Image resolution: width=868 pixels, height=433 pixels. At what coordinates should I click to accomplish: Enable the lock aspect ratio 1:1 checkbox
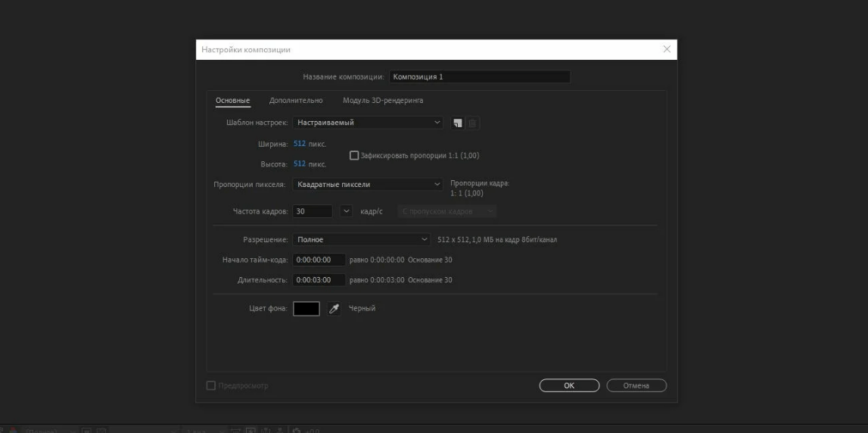tap(354, 156)
